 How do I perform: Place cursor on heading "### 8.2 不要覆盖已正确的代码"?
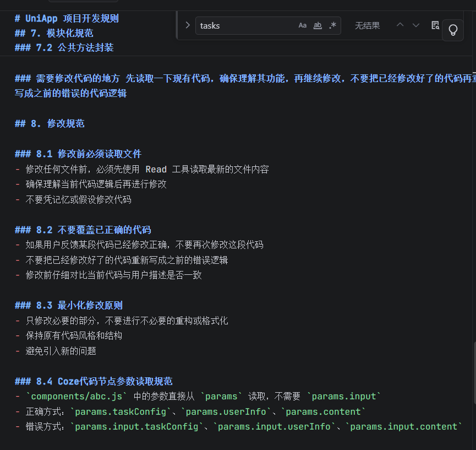point(83,230)
